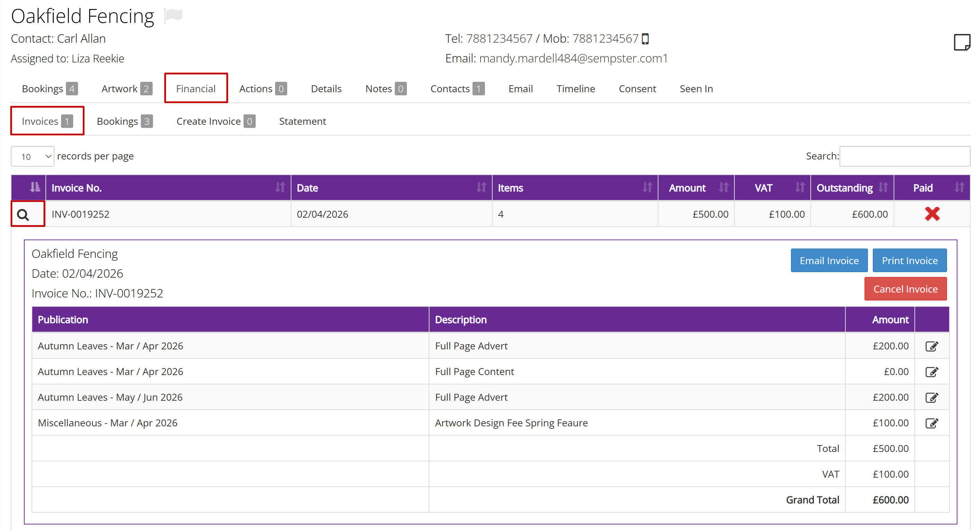
Task: Click the Miscellaneous - Mar / Apr 2026 row
Action: (491, 423)
